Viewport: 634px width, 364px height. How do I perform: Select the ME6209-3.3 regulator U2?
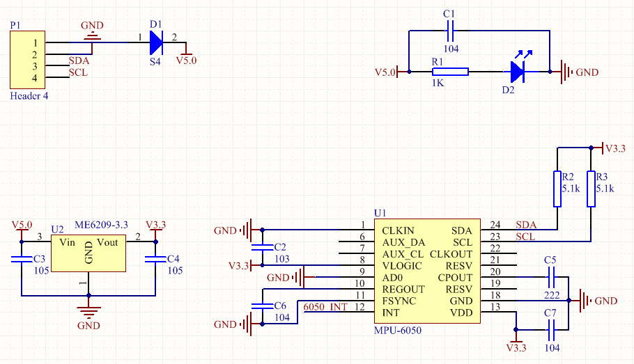[x=88, y=253]
